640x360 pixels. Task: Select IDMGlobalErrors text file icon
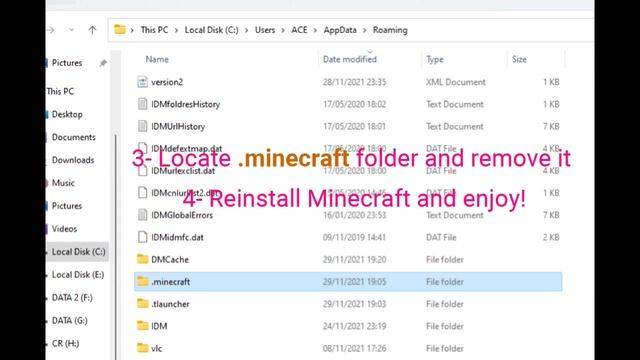pyautogui.click(x=142, y=215)
